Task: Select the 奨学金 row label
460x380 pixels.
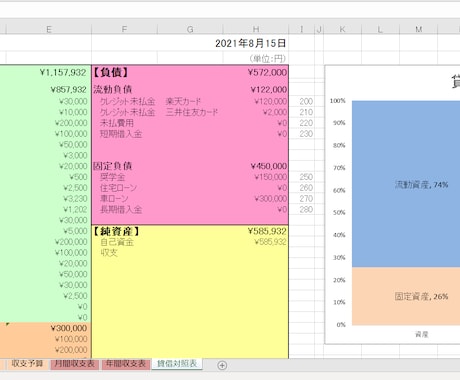Action: (112, 177)
